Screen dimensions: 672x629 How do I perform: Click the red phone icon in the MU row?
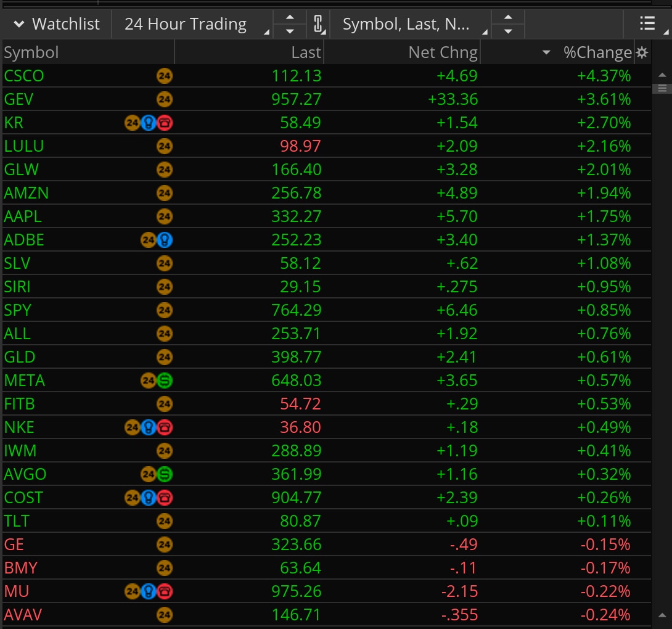coord(165,592)
